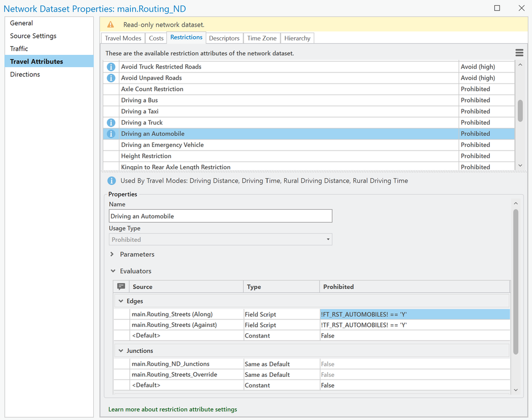This screenshot has width=532, height=420.
Task: Collapse the Edges group
Action: tap(121, 301)
